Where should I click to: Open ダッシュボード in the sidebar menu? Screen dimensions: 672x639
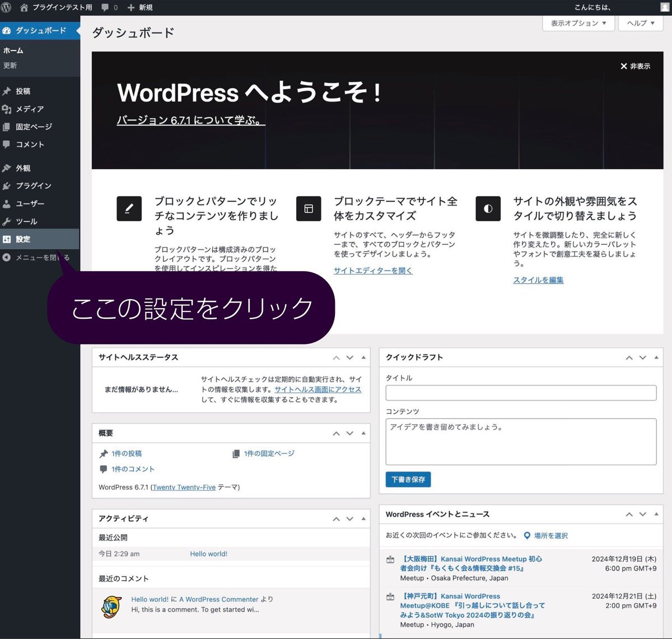click(x=40, y=30)
